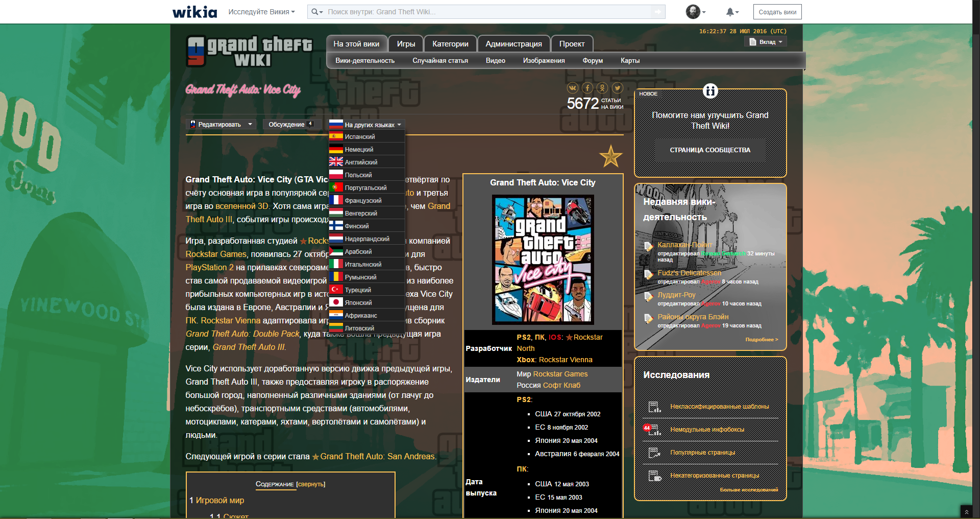Screen dimensions: 980x519
Task: Submit search with the arrow button
Action: [x=658, y=12]
